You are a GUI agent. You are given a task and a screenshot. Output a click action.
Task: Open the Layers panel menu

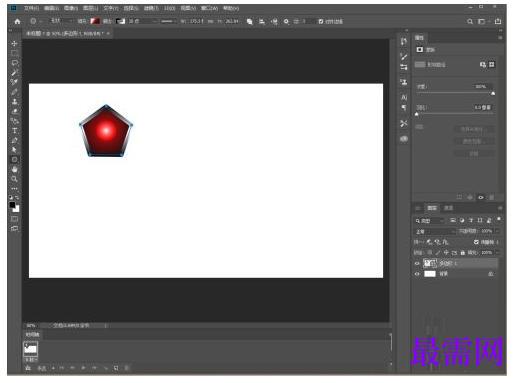click(x=500, y=208)
